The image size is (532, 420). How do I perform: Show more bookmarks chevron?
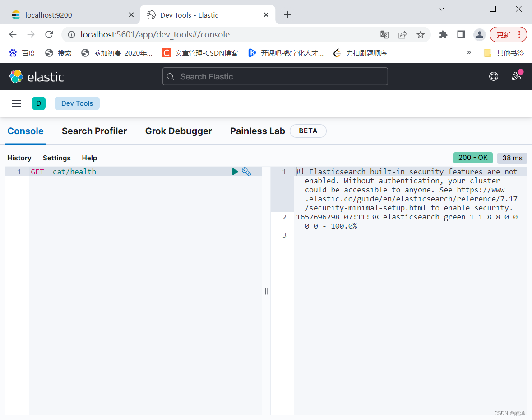(469, 53)
